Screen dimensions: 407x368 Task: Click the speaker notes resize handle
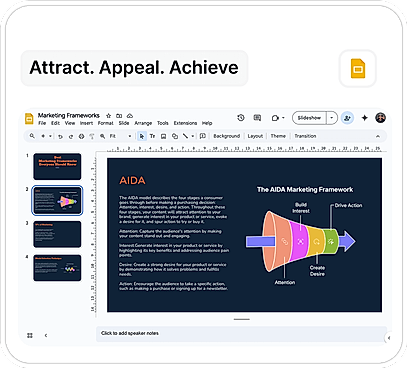click(x=242, y=319)
